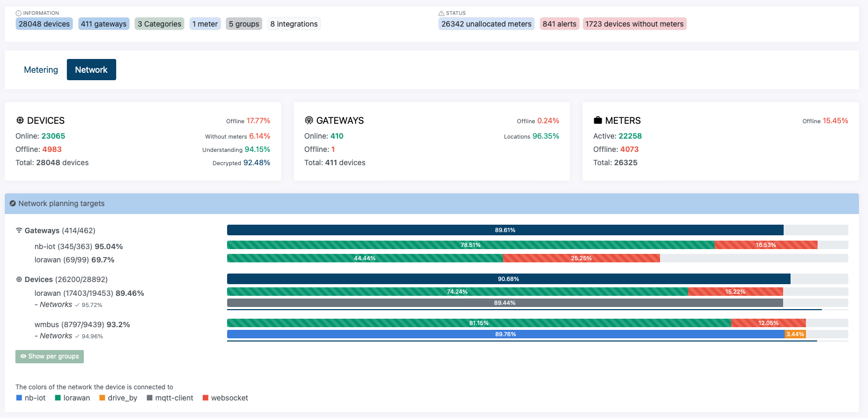Switch to the Metering tab
The image size is (868, 418).
(41, 70)
